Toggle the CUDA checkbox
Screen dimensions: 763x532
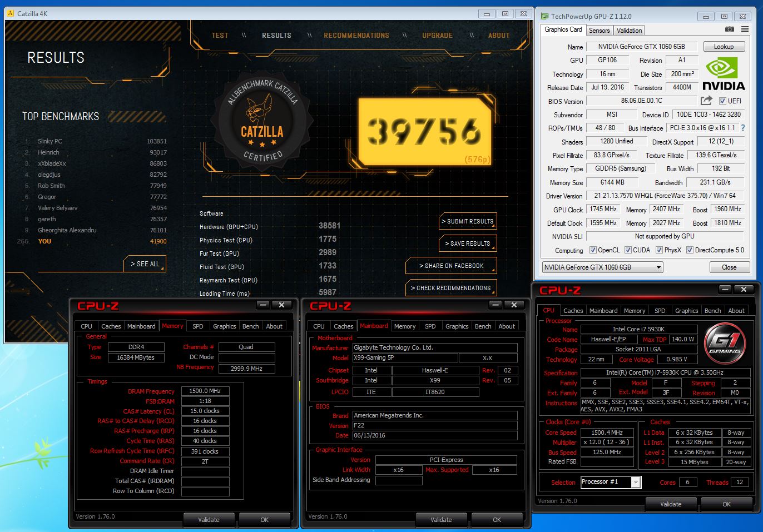point(628,250)
